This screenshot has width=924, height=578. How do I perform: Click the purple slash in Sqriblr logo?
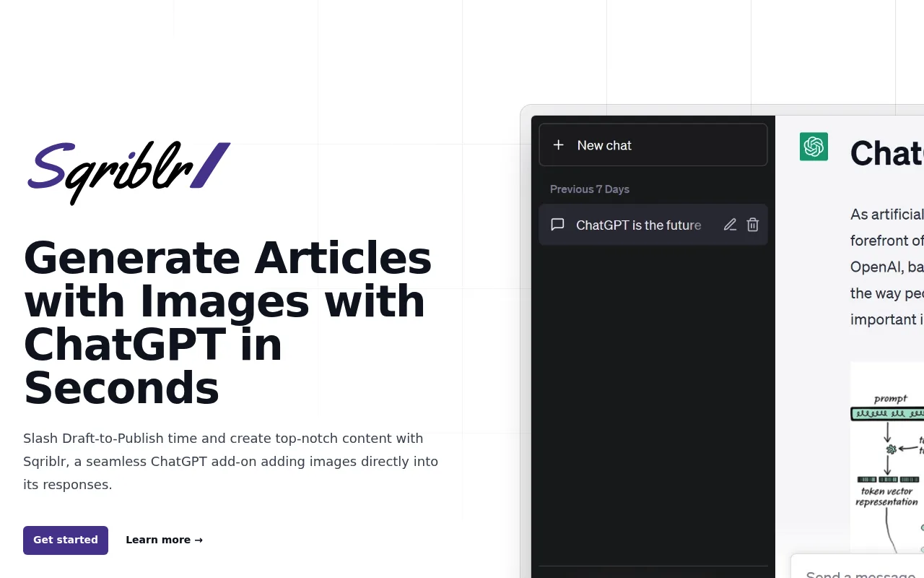(x=211, y=165)
